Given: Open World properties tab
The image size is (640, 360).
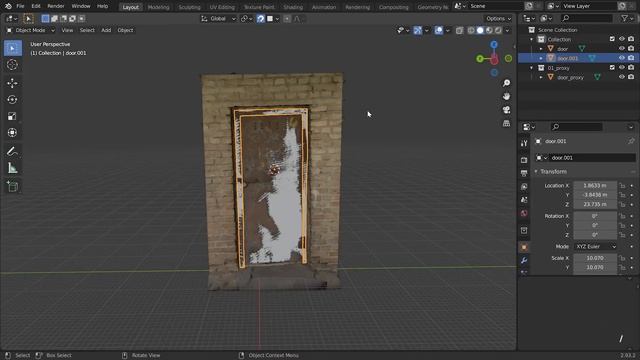Looking at the screenshot, I should tap(524, 213).
